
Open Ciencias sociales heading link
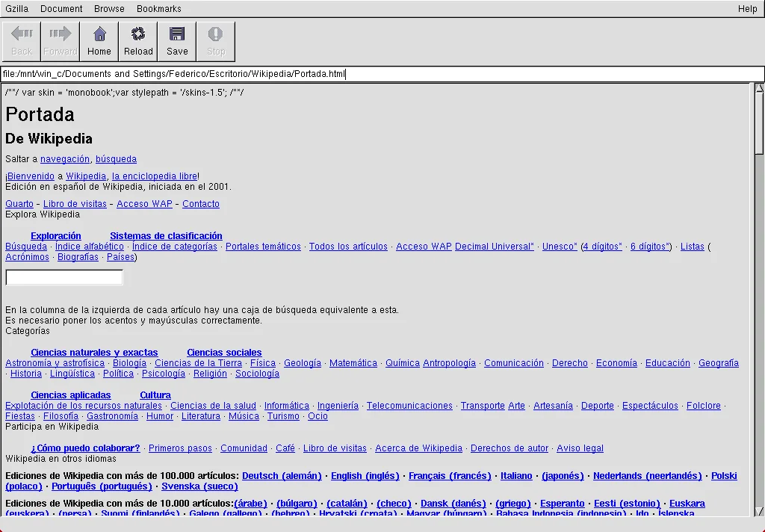click(224, 353)
